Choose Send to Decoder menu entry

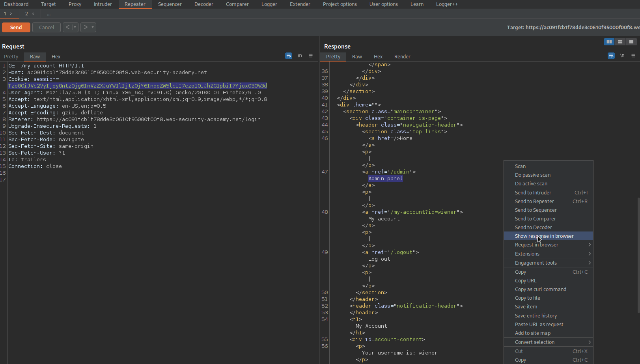pyautogui.click(x=549, y=228)
